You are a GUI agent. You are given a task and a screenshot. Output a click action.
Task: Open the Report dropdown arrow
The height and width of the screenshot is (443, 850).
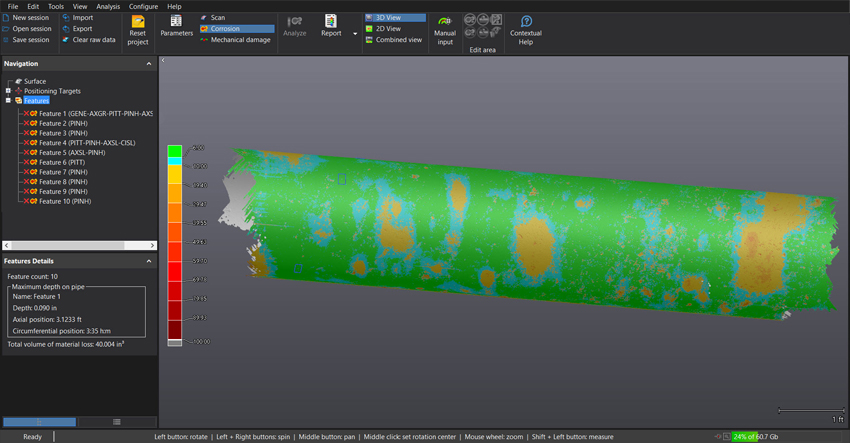(x=355, y=33)
